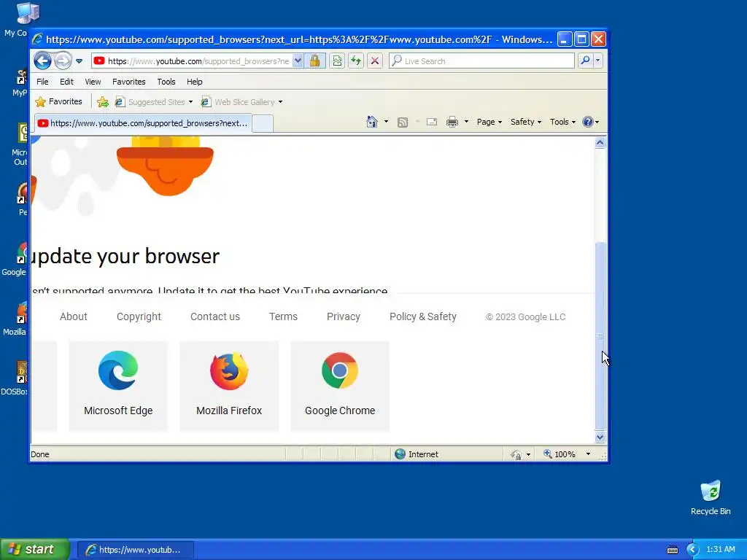Click the security lock icon
This screenshot has width=747, height=560.
point(314,61)
